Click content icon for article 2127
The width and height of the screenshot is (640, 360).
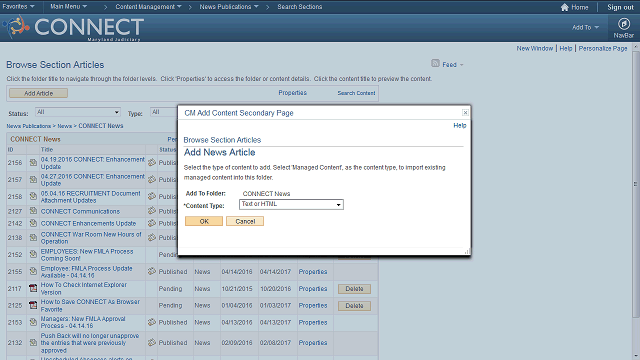point(33,211)
